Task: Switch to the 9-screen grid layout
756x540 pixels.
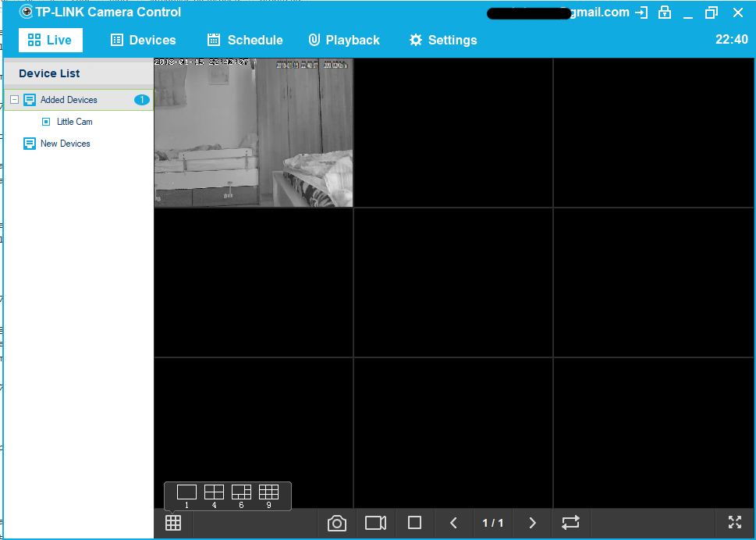Action: pyautogui.click(x=268, y=495)
